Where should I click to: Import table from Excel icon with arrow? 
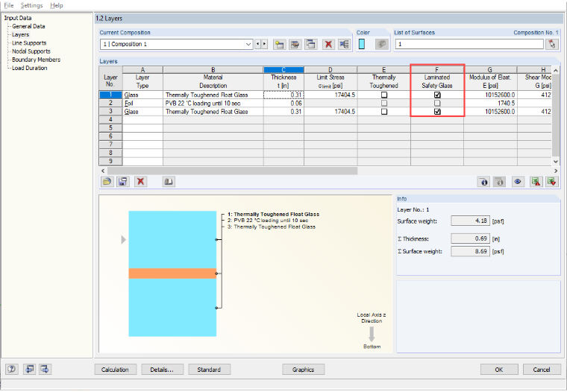click(x=552, y=182)
